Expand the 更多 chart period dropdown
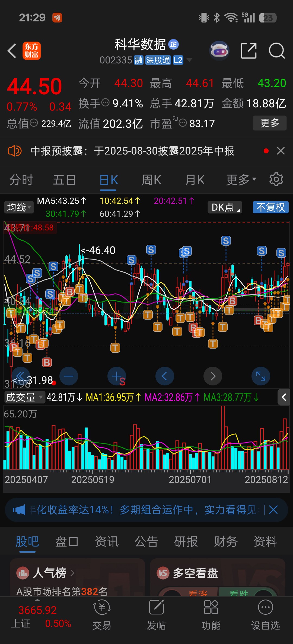Screen dimensions: 293x644 click(241, 180)
